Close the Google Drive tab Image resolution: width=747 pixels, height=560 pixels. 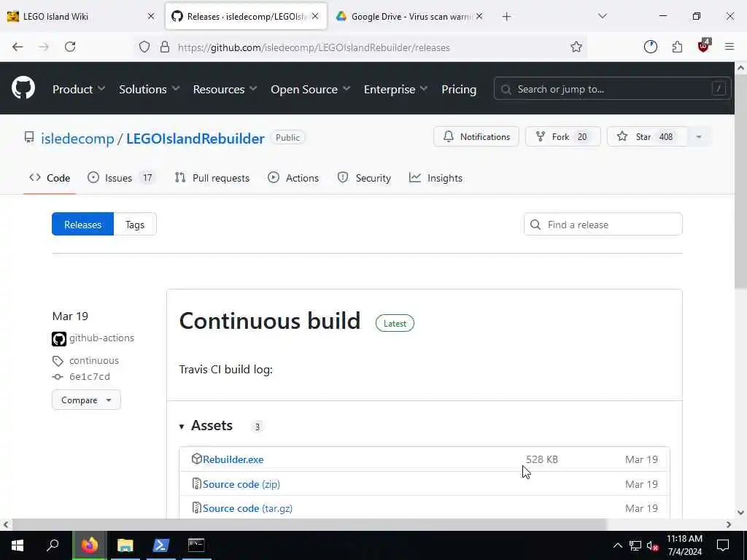pos(479,16)
